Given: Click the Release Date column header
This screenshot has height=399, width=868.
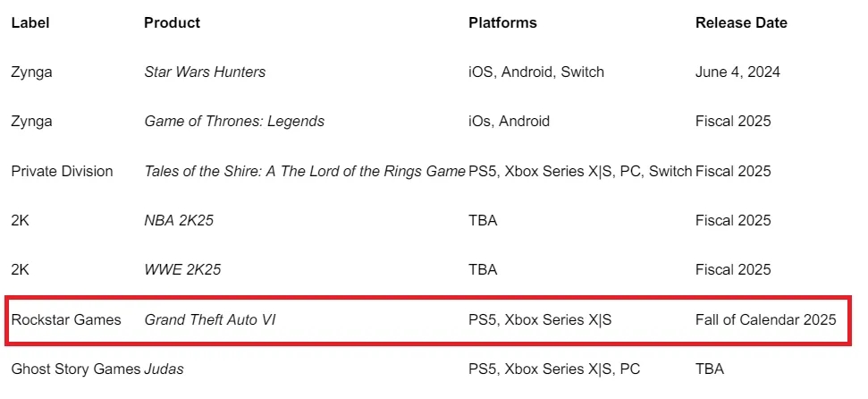Looking at the screenshot, I should coord(741,22).
